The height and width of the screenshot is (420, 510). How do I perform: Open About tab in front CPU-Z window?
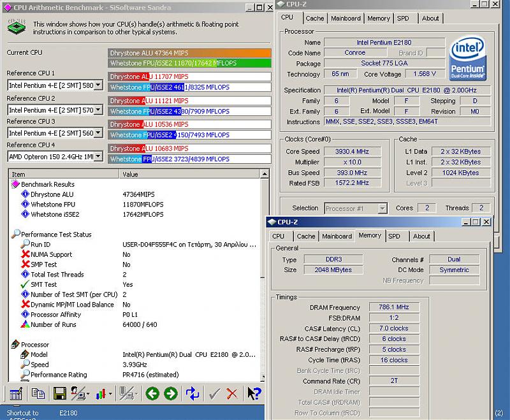point(421,236)
